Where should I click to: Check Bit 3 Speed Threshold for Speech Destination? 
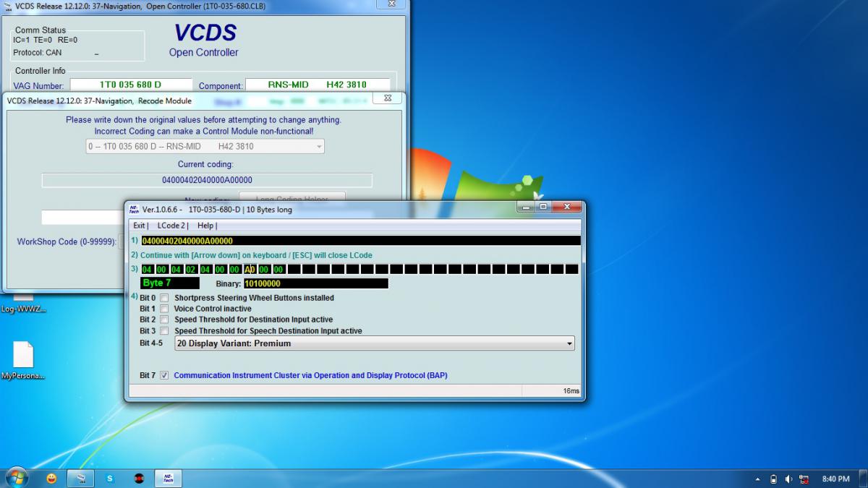coord(164,330)
